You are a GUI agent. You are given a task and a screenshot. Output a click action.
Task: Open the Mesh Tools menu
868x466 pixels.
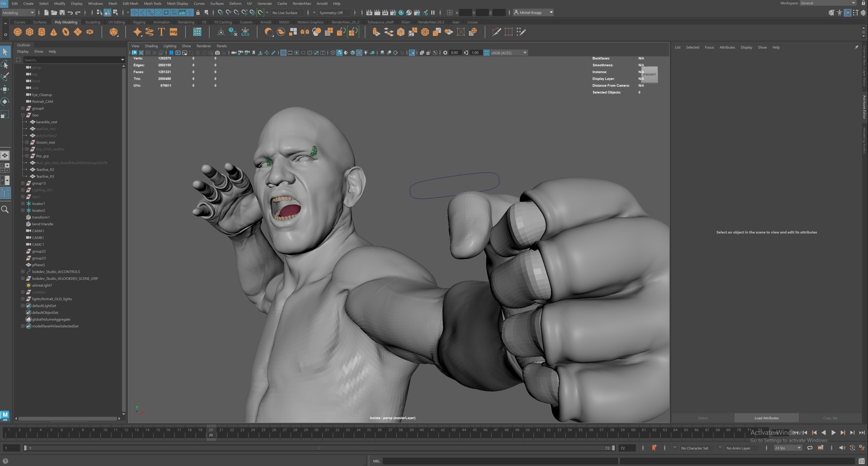[x=153, y=4]
